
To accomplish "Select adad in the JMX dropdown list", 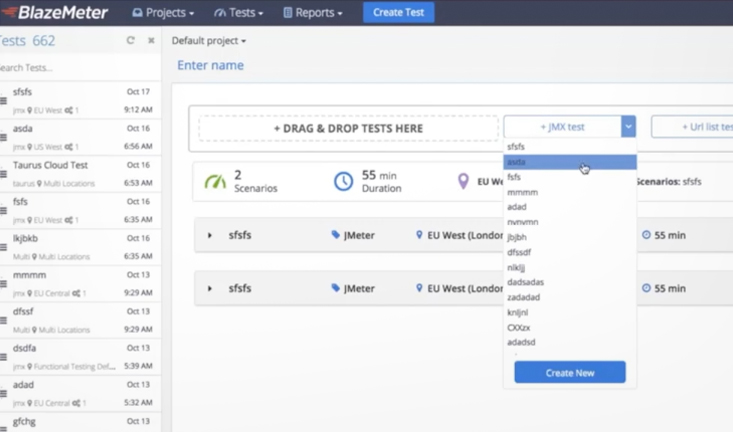I will 570,207.
